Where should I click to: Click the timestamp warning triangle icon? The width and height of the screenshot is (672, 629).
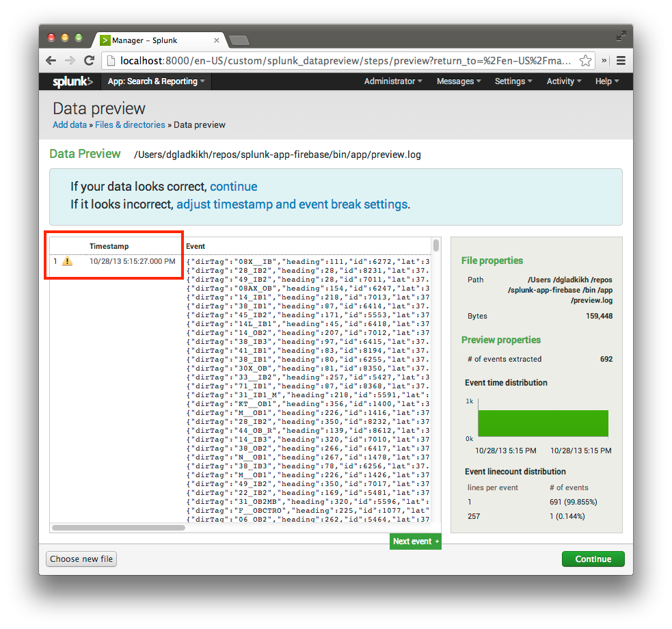tap(67, 261)
